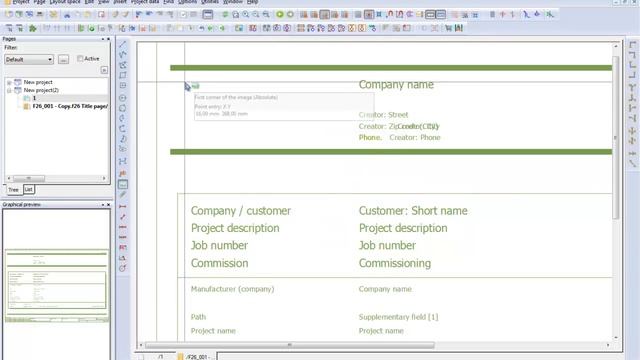Open the F26_001 page tab at bottom

[x=198, y=357]
